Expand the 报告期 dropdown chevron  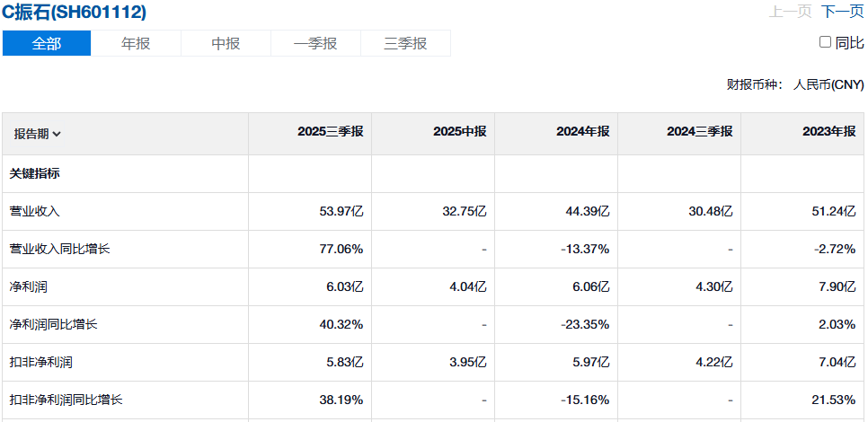click(x=57, y=135)
